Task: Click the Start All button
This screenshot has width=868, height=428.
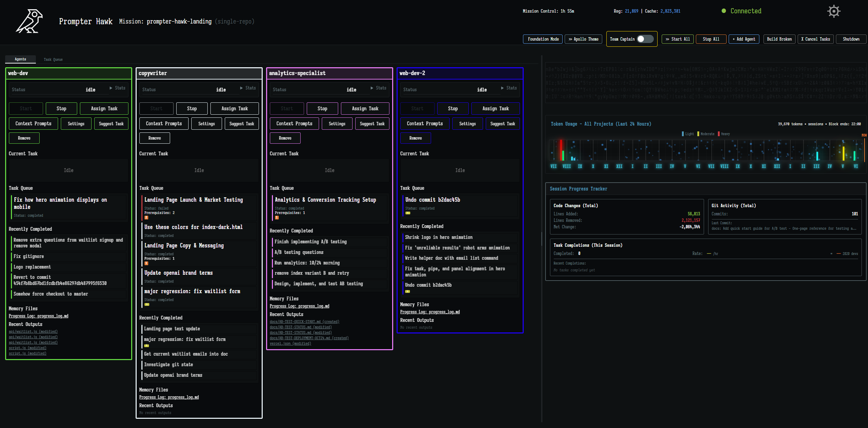Action: pyautogui.click(x=678, y=39)
